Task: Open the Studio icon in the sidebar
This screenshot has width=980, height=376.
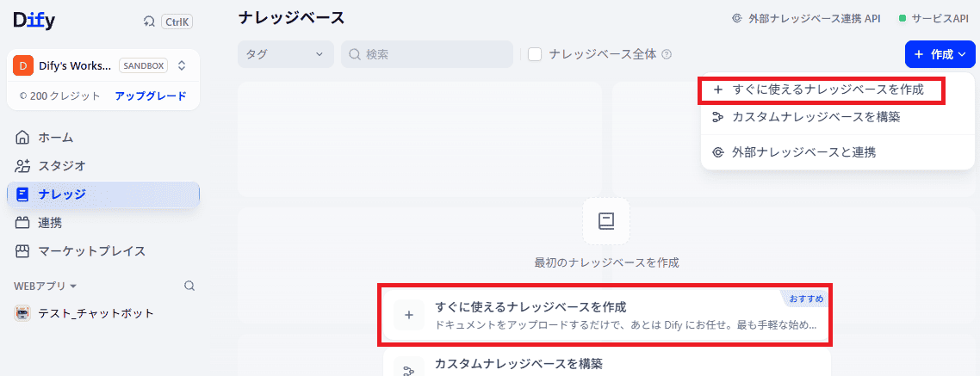Action: [x=22, y=166]
